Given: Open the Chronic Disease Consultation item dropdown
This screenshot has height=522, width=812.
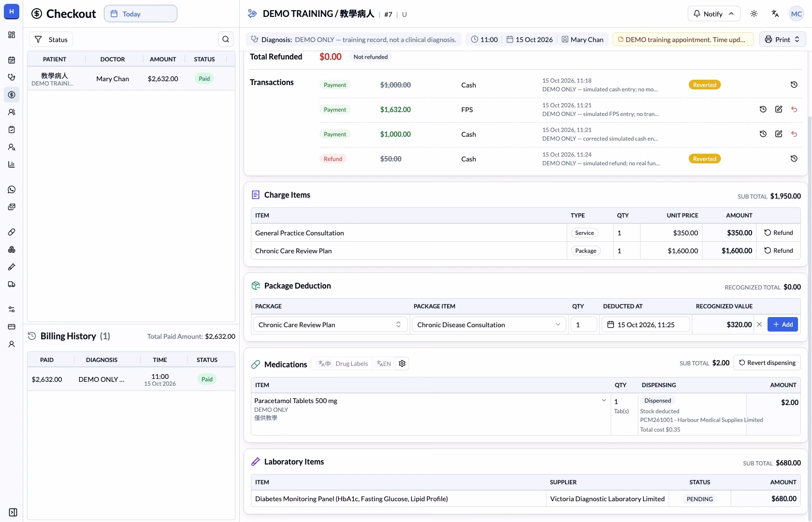Looking at the screenshot, I should coord(489,324).
